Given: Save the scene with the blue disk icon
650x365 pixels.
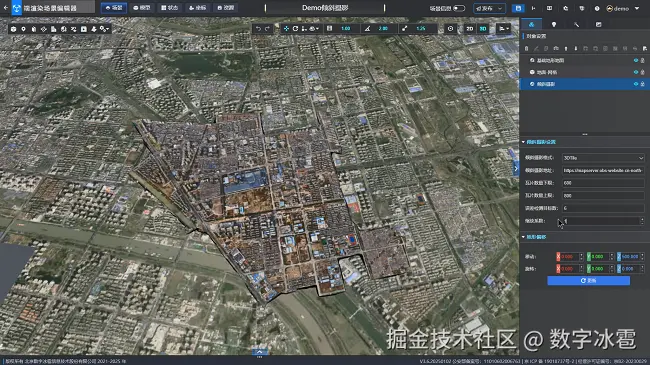Looking at the screenshot, I should pyautogui.click(x=518, y=8).
